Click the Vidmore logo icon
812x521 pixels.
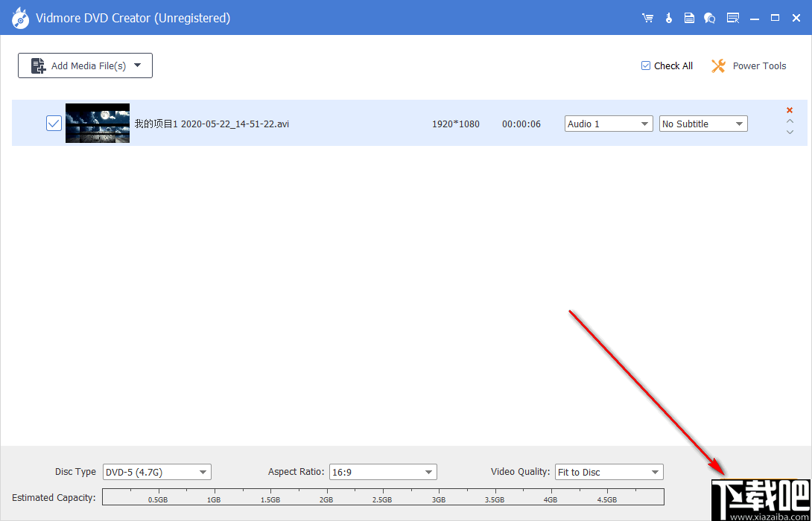(x=20, y=17)
